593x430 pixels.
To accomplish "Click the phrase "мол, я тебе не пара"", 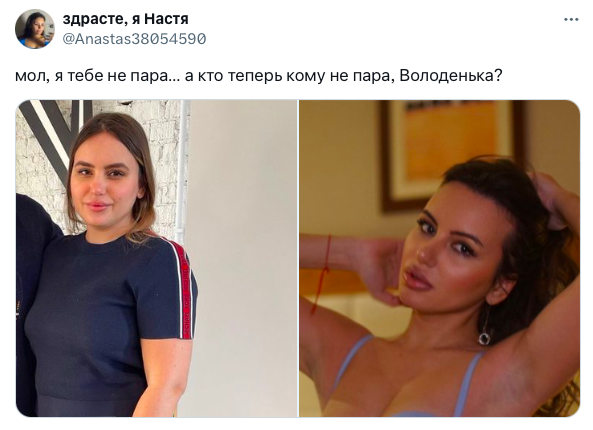I will (91, 76).
